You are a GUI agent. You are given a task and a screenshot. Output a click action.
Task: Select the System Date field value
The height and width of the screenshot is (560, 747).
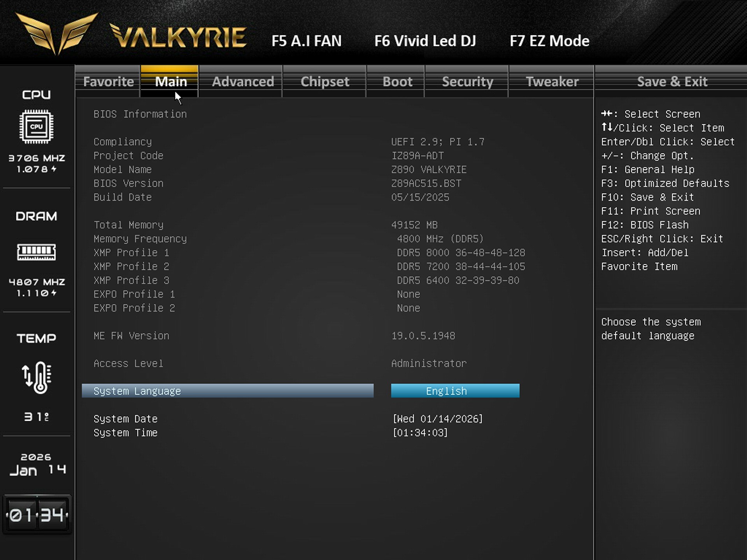(438, 419)
